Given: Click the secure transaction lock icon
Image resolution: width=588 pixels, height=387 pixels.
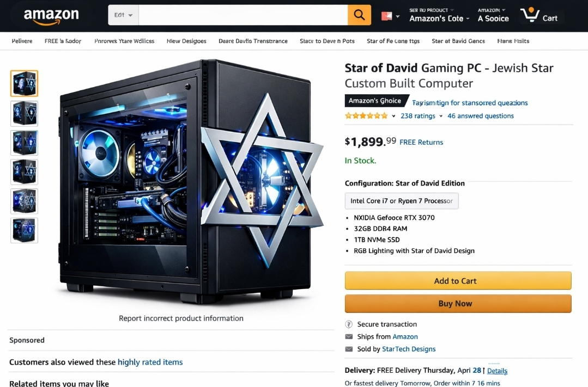Looking at the screenshot, I should (x=349, y=324).
